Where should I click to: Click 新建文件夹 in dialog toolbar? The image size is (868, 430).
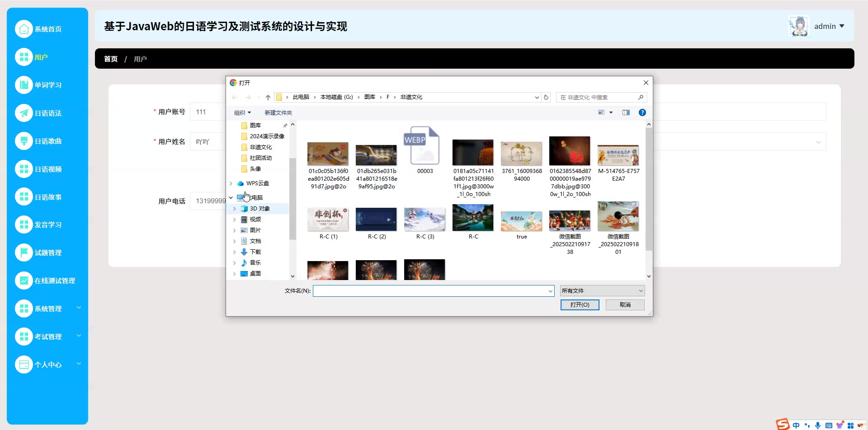coord(278,113)
